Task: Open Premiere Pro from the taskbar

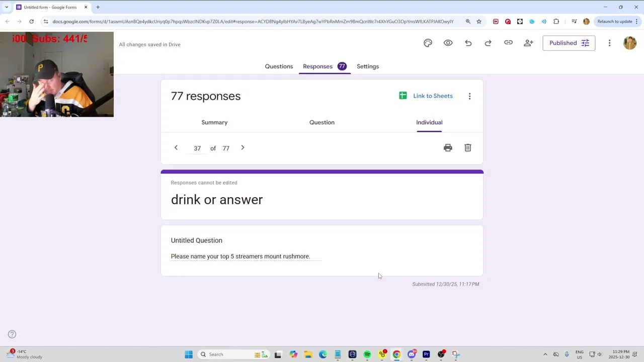Action: tap(426, 354)
